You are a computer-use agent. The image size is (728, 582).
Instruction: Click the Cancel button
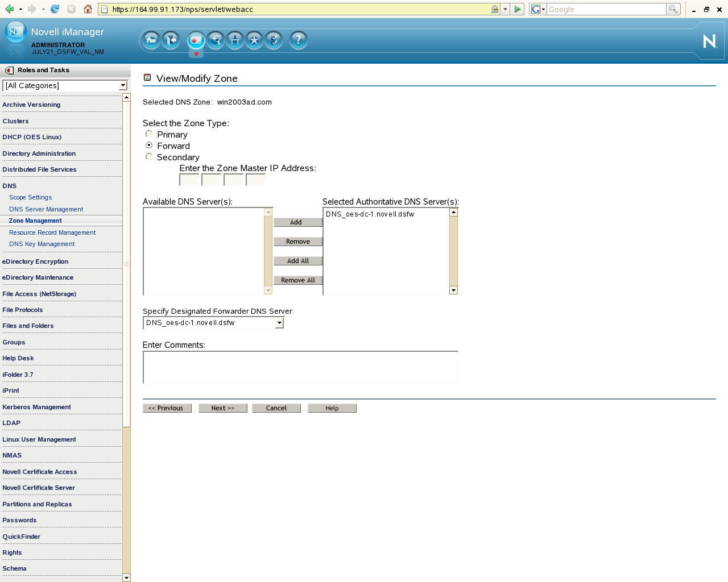[276, 408]
